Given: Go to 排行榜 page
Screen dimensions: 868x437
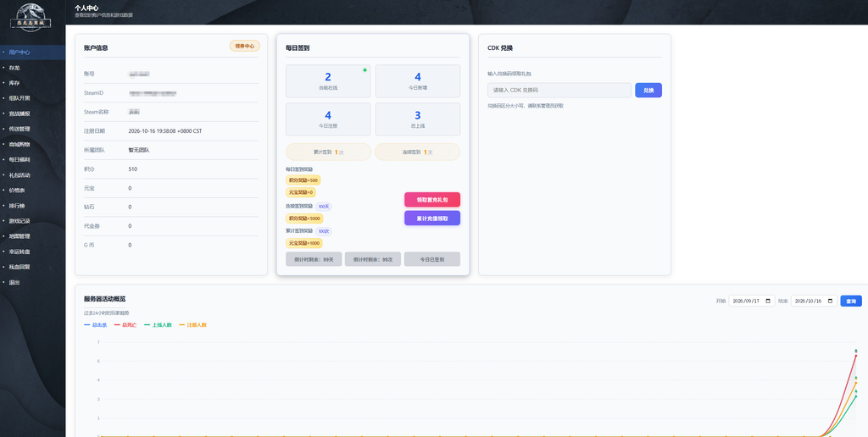Looking at the screenshot, I should (x=33, y=206).
